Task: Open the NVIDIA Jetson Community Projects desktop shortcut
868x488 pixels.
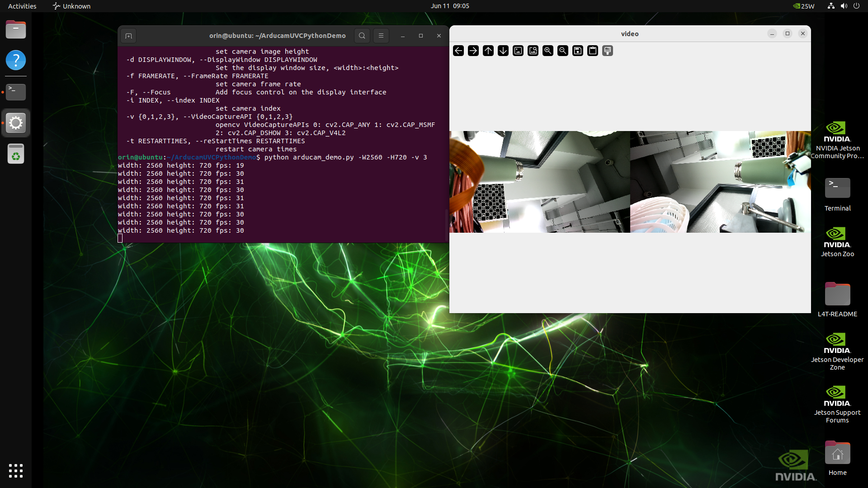Action: click(x=837, y=140)
